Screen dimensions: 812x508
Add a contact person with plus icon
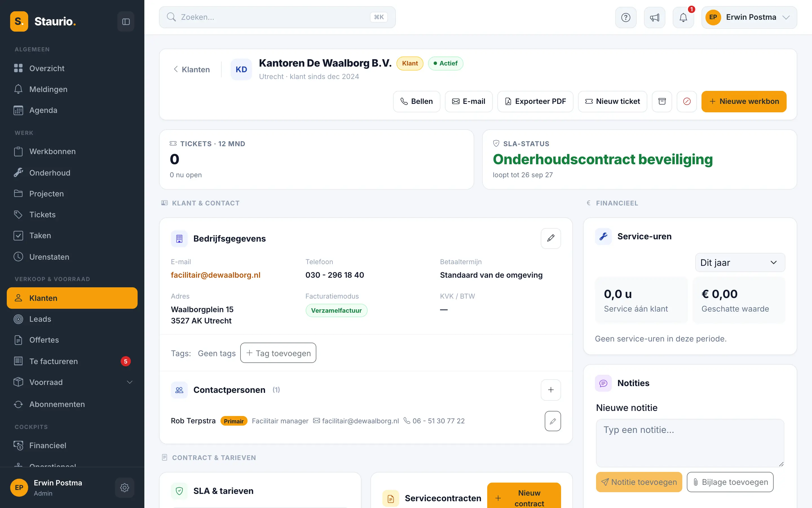coord(551,390)
